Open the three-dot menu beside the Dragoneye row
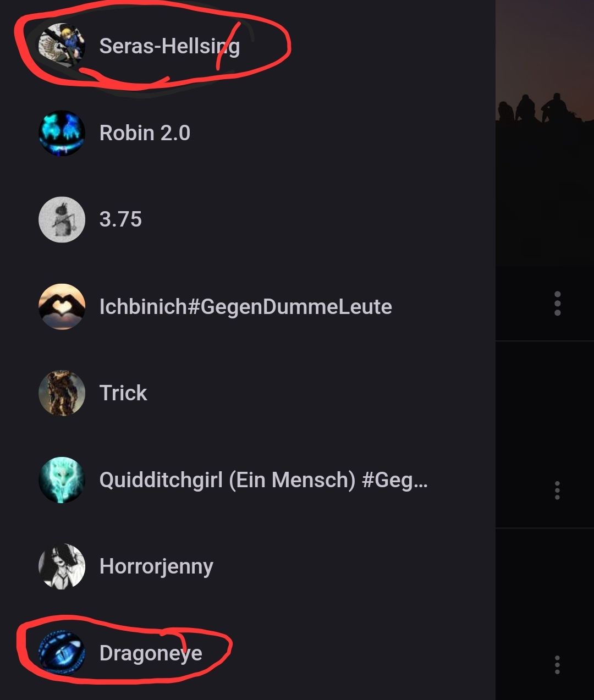This screenshot has height=700, width=594. click(557, 664)
